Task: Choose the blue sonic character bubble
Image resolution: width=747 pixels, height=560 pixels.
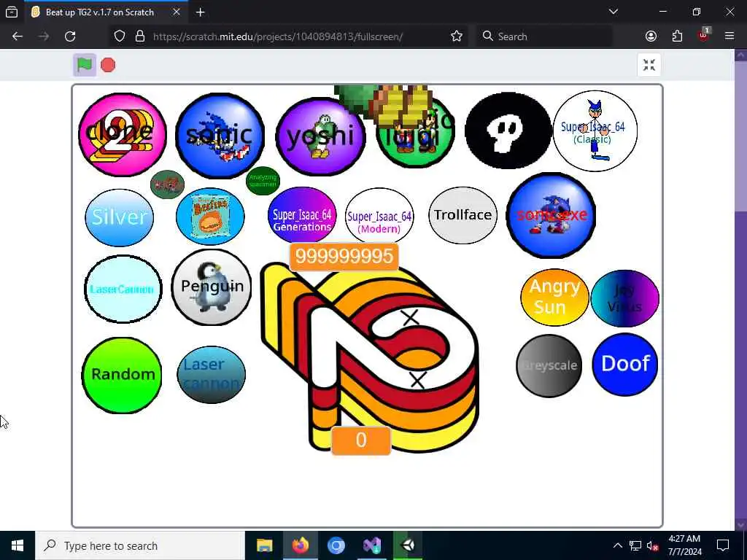Action: click(220, 136)
